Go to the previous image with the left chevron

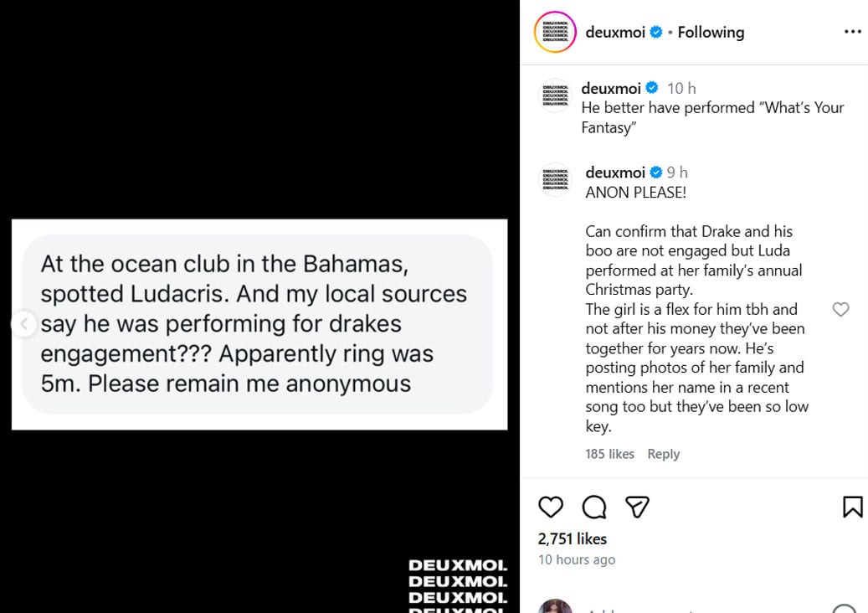click(x=24, y=322)
